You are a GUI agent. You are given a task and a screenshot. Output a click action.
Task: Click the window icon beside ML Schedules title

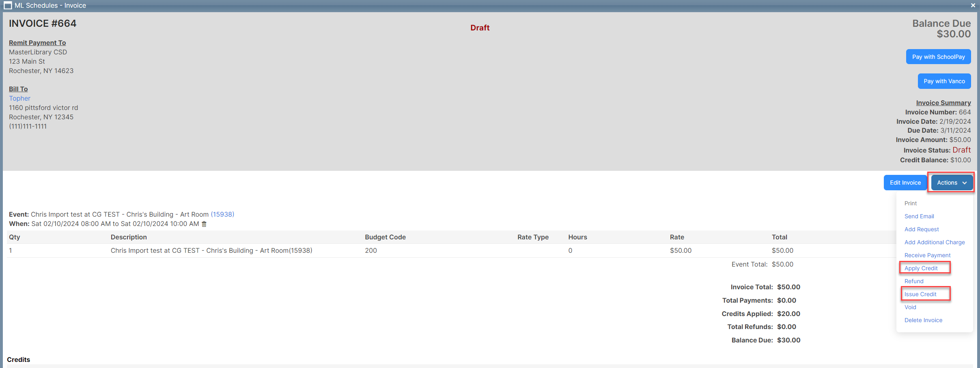(x=8, y=5)
